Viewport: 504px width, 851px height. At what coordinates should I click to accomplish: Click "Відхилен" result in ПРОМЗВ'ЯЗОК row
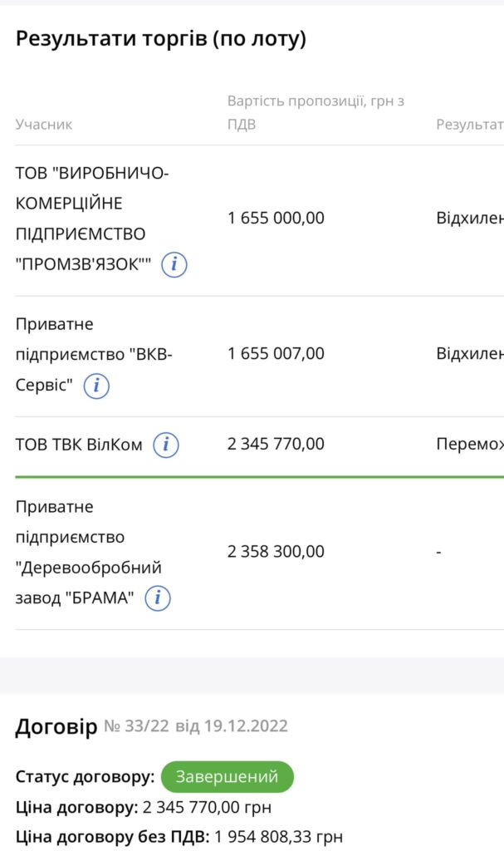click(470, 219)
